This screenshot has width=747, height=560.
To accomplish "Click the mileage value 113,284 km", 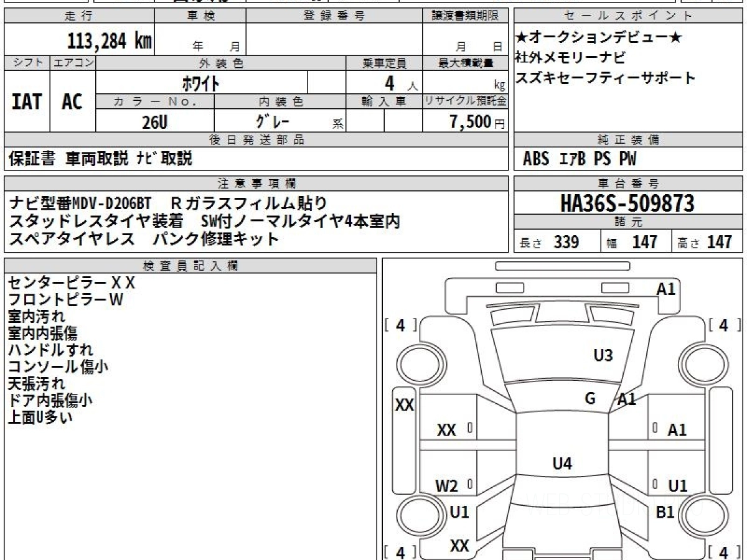I will point(110,41).
